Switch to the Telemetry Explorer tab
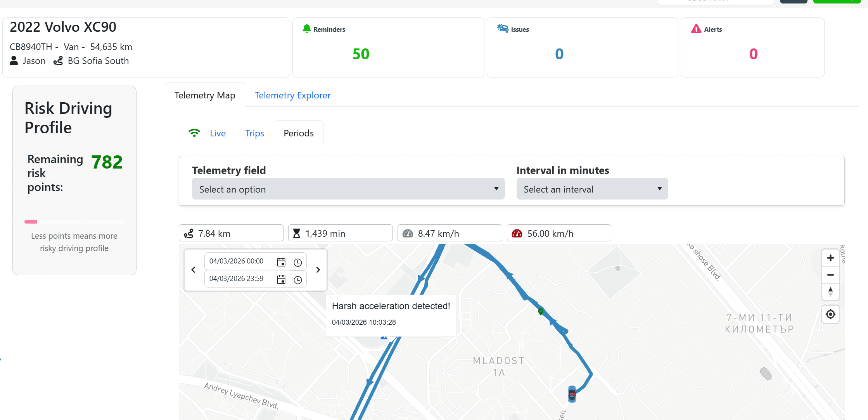The image size is (868, 420). point(292,95)
